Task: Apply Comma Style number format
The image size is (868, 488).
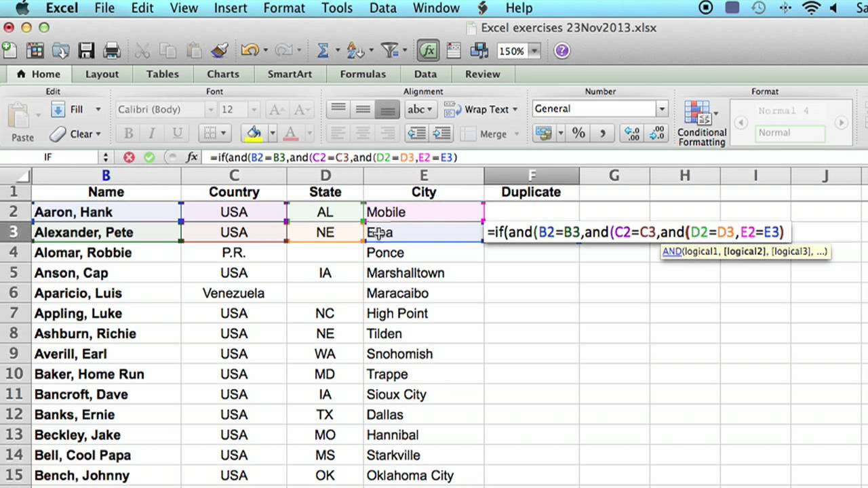Action: click(602, 134)
